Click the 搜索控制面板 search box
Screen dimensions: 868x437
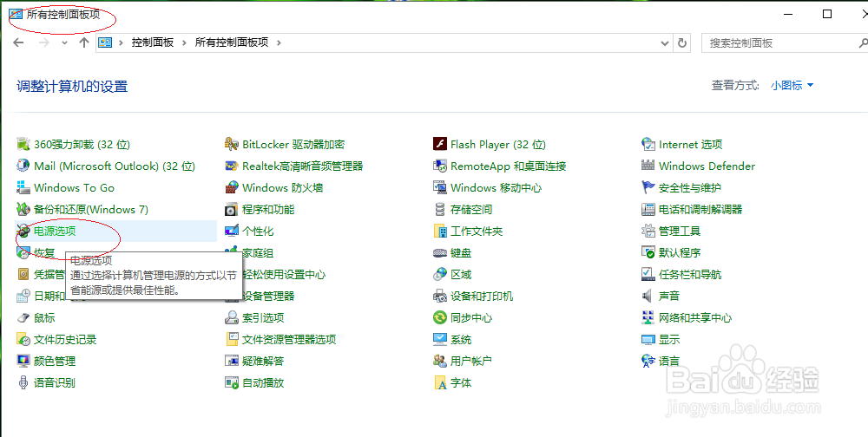[780, 43]
